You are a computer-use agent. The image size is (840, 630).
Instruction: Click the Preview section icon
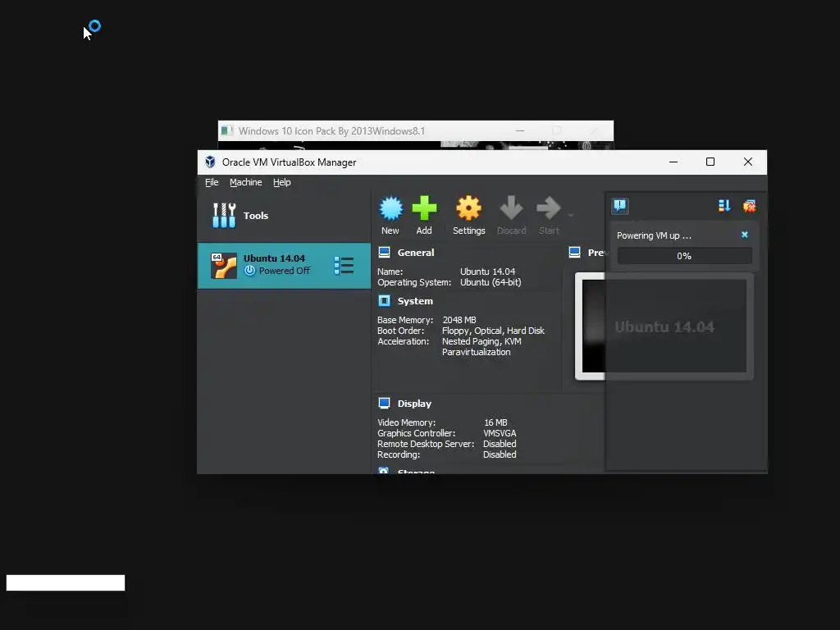(x=574, y=253)
